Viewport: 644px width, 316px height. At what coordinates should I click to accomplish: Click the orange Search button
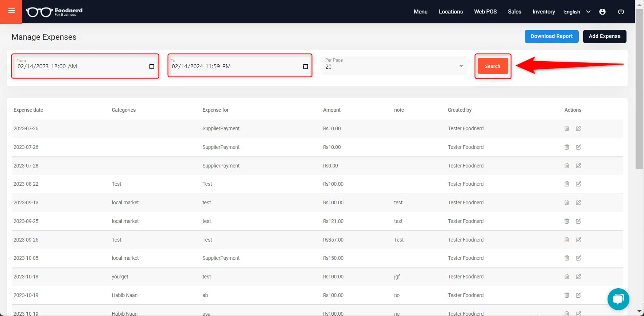(493, 66)
